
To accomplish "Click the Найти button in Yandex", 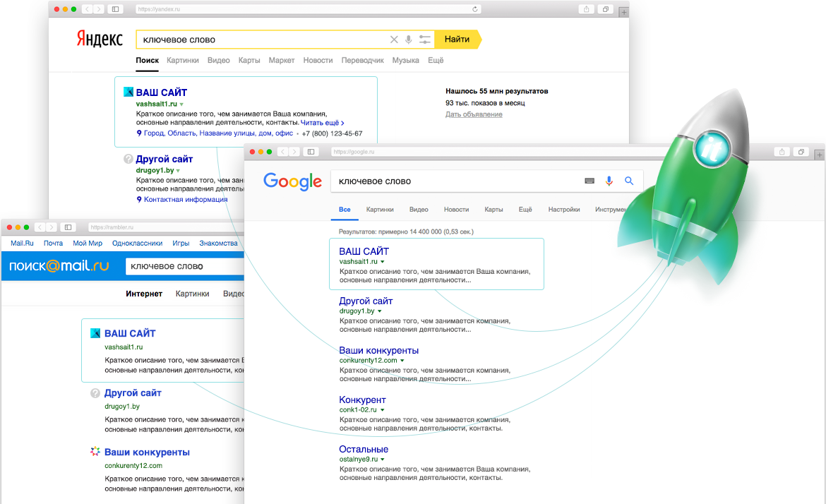I will pyautogui.click(x=457, y=40).
